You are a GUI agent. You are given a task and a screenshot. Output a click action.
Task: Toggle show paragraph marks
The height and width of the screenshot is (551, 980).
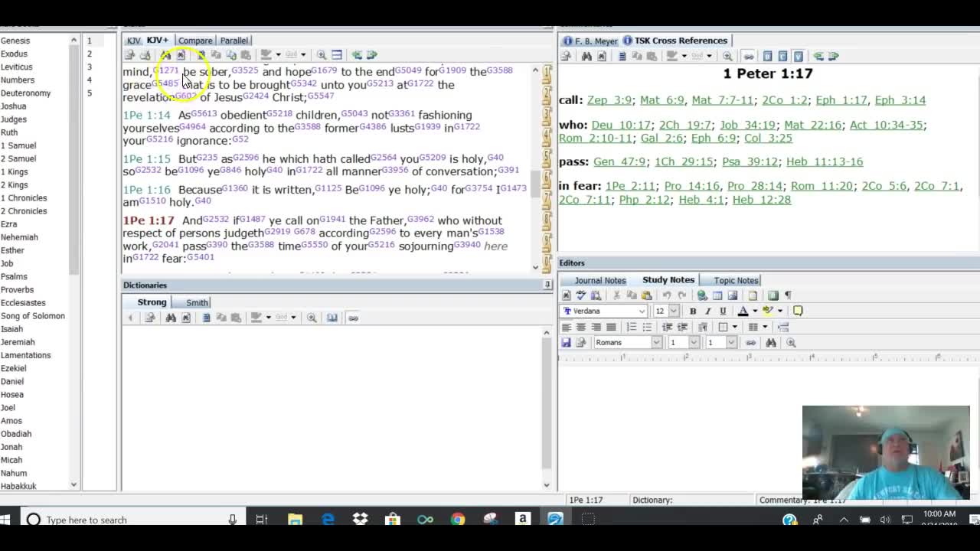pyautogui.click(x=788, y=295)
